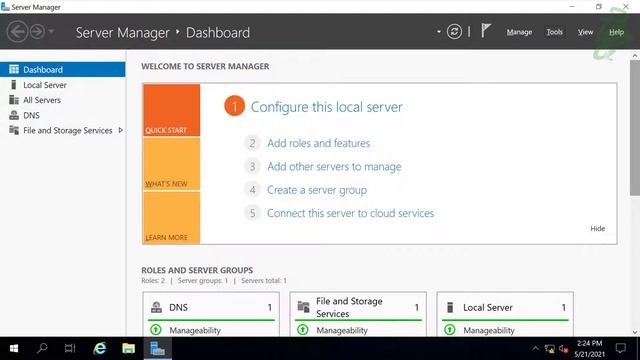Open the Help menu

point(616,32)
